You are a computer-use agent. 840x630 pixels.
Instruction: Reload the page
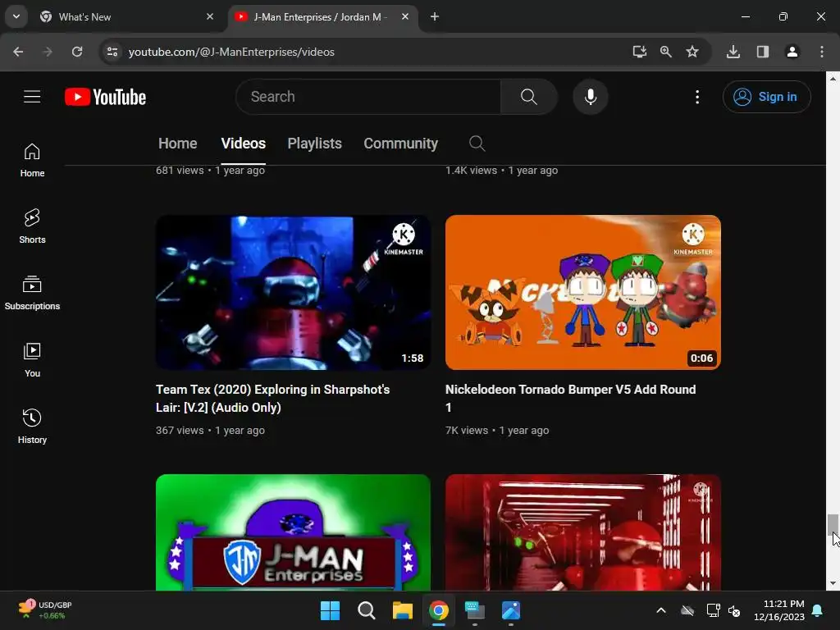pyautogui.click(x=77, y=52)
